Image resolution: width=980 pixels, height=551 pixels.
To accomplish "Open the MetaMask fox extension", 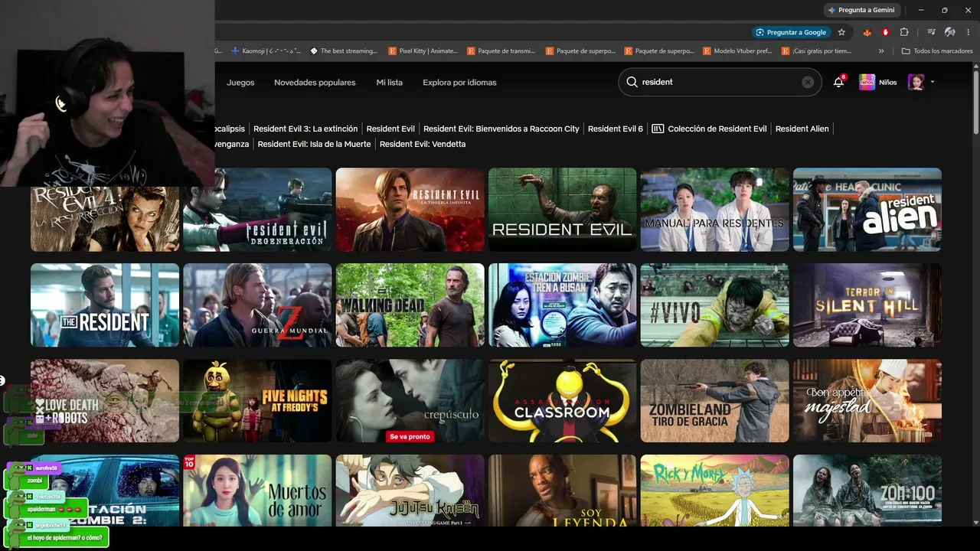I will click(x=867, y=32).
